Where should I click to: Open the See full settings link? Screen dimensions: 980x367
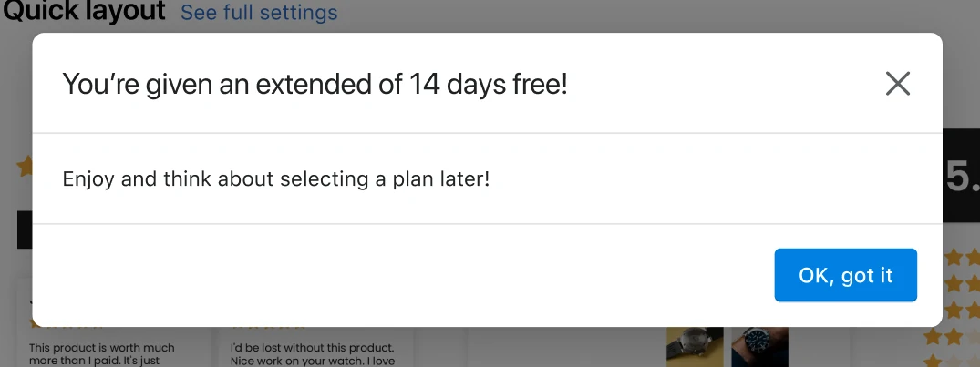click(x=260, y=13)
